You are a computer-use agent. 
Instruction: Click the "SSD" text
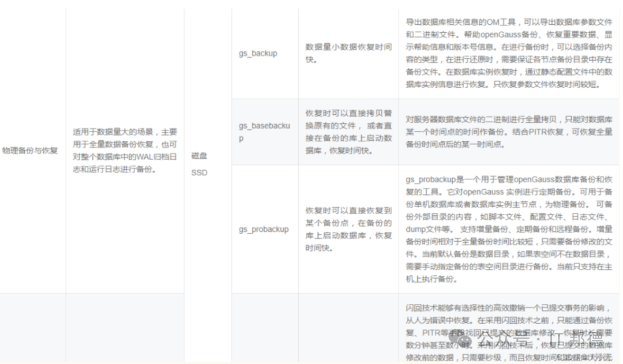pyautogui.click(x=199, y=172)
